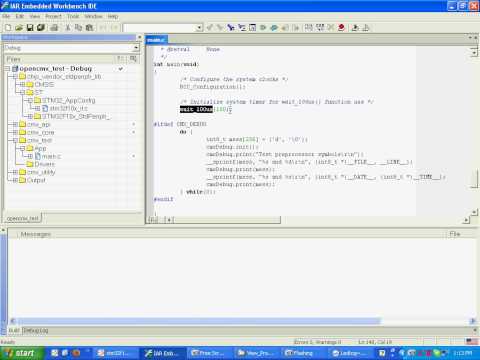Screen dimensions: 480x360
Task: Click the Paste clipboard icon
Action: pos(89,28)
